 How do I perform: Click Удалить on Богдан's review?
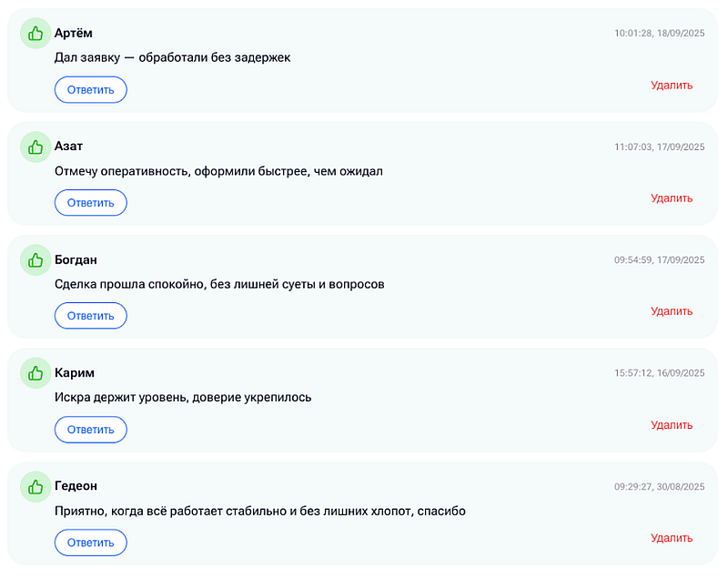pyautogui.click(x=672, y=311)
